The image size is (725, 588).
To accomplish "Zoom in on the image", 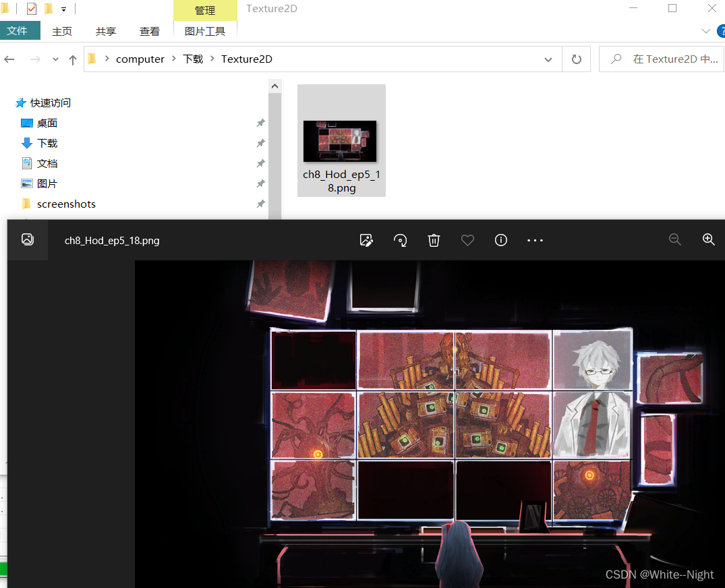I will click(x=708, y=239).
